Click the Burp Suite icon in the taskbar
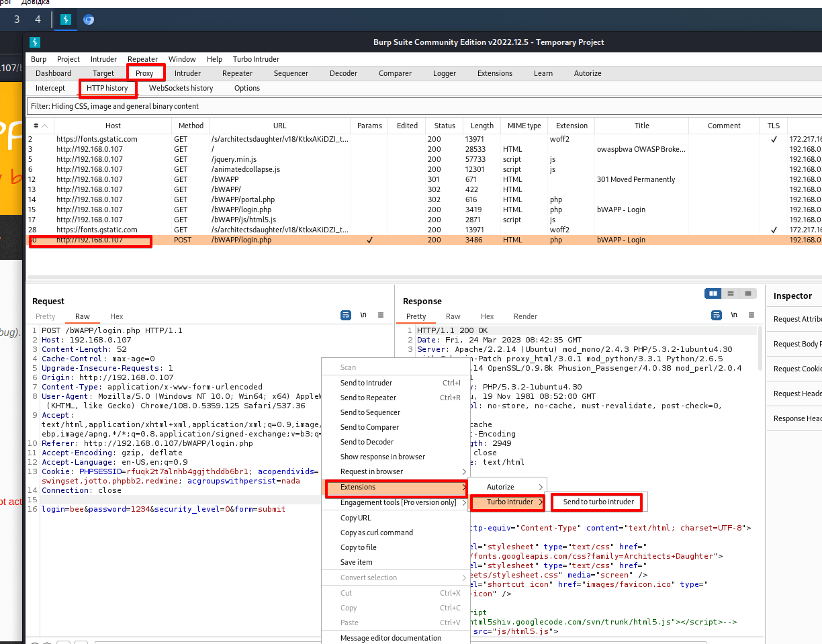 (66, 19)
